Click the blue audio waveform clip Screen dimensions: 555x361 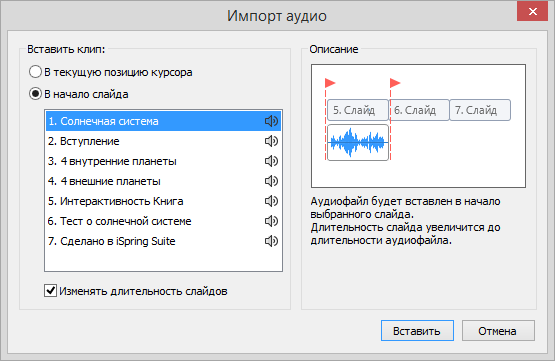click(x=357, y=142)
